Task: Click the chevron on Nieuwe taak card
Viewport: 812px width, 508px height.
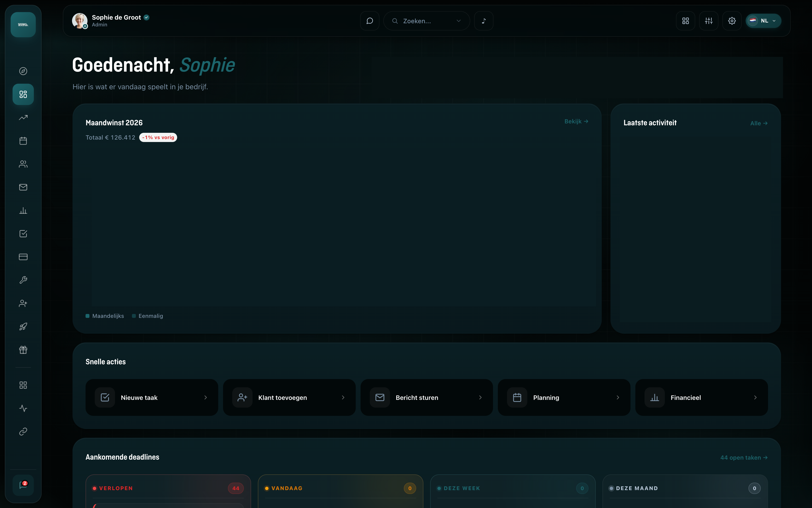Action: click(x=206, y=397)
